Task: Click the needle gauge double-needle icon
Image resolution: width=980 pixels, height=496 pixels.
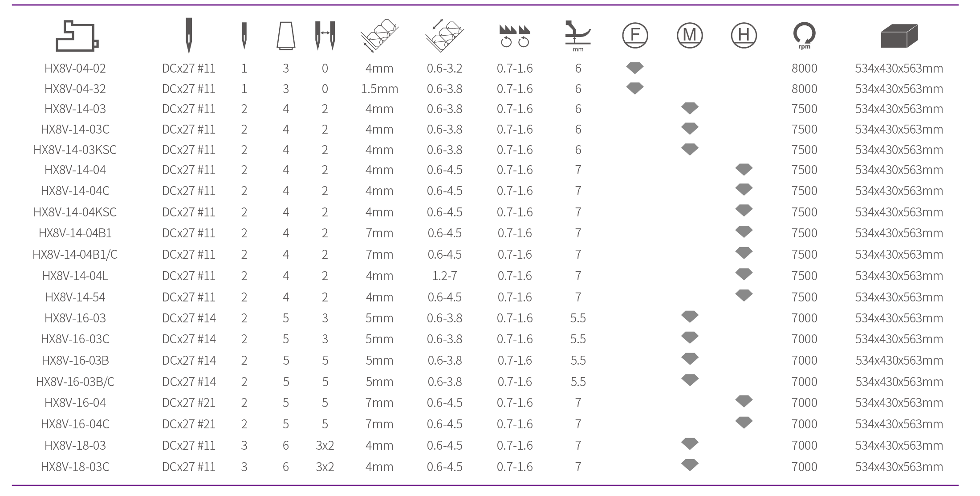Action: [x=325, y=36]
